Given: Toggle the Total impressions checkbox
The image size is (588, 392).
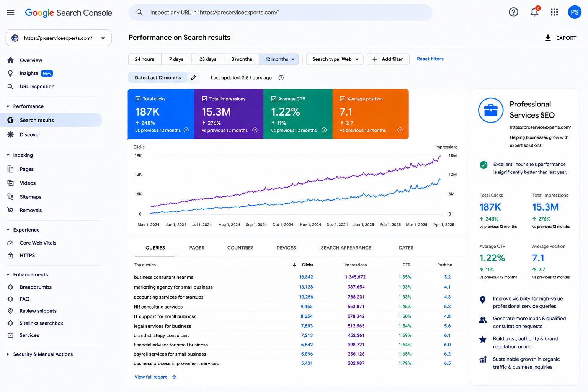Looking at the screenshot, I should coord(204,99).
